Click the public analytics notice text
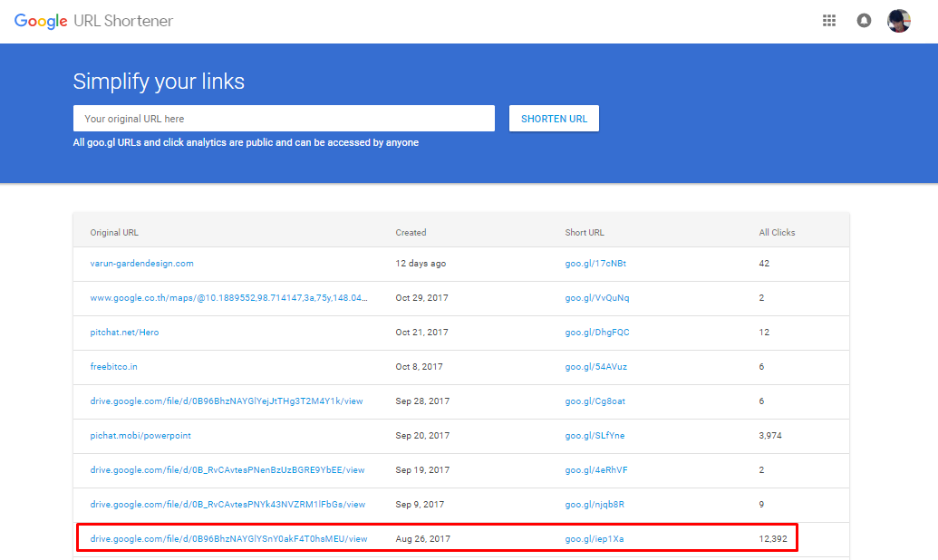This screenshot has width=938, height=560. [246, 142]
